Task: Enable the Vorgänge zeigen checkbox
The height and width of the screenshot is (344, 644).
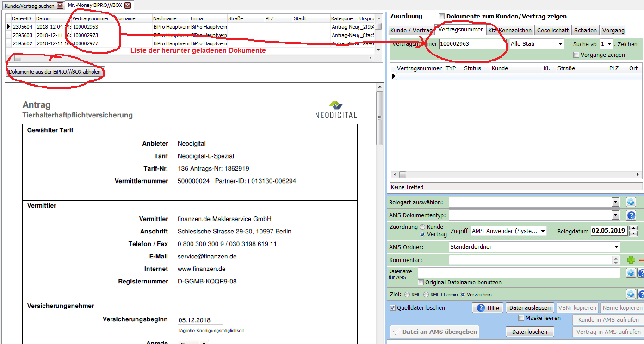Action: [x=576, y=55]
